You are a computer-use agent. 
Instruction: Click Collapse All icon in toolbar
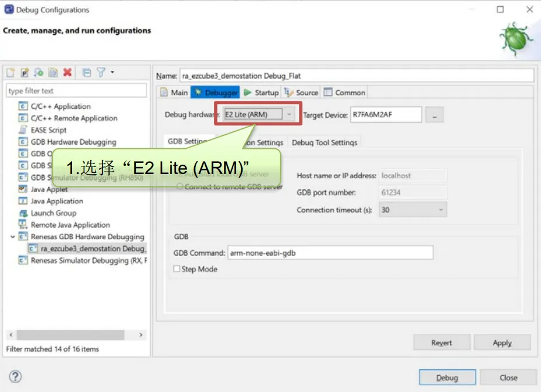[87, 73]
